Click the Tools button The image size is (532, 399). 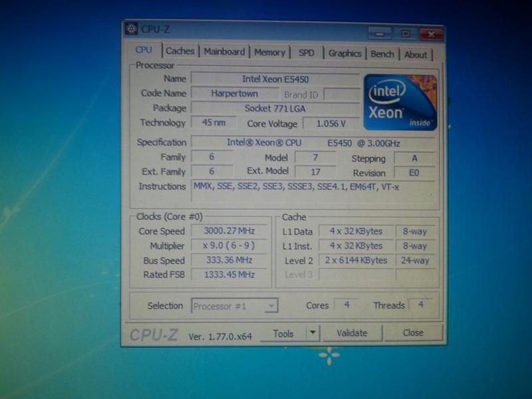(283, 334)
